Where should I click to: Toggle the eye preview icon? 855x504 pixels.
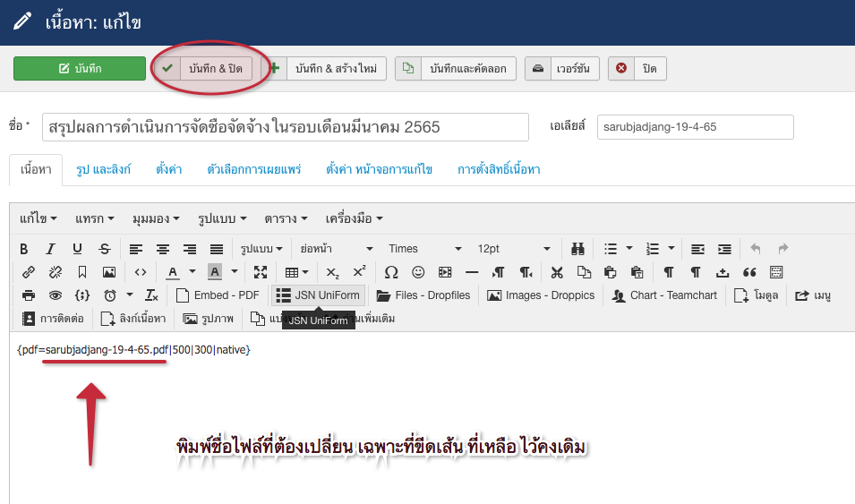click(x=55, y=295)
